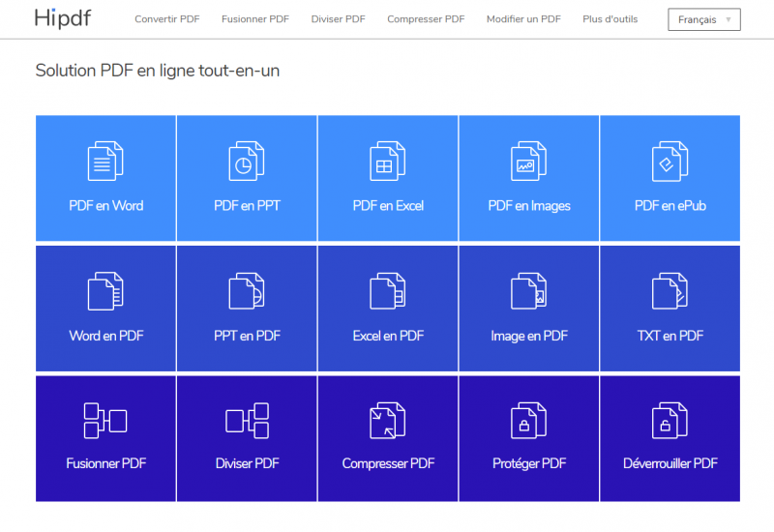774x532 pixels.
Task: Select the PDF en PPT icon
Action: (247, 161)
